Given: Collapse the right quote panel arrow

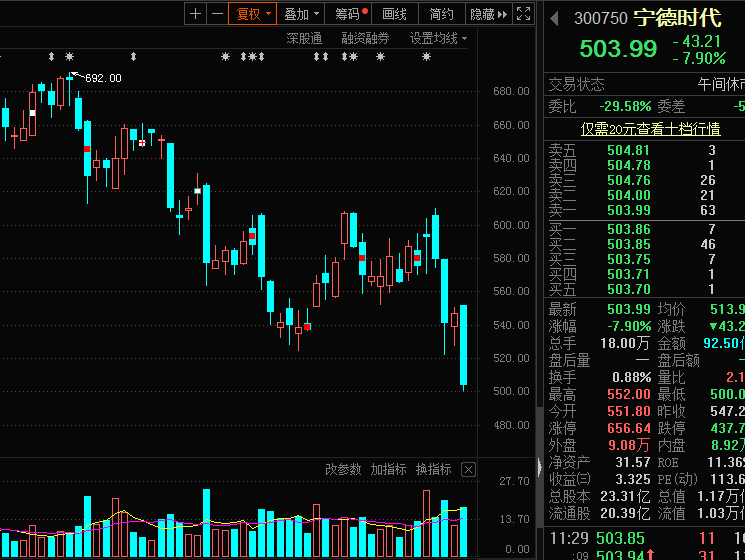Looking at the screenshot, I should (x=539, y=465).
